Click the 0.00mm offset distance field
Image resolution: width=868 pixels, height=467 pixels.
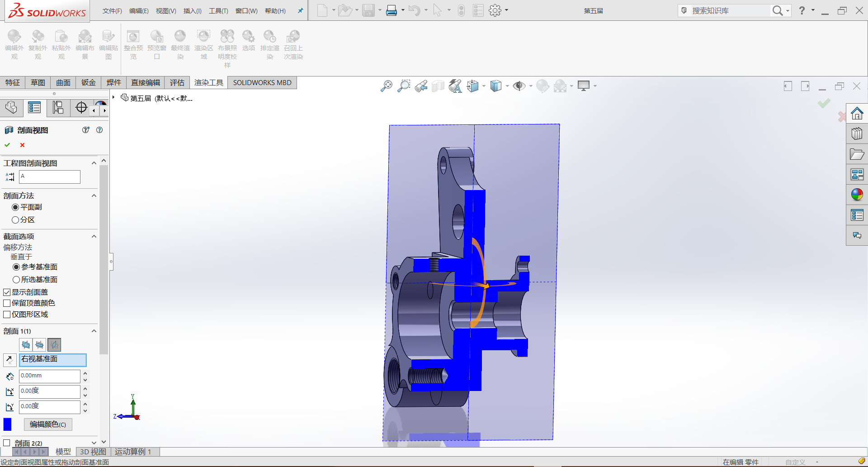coord(50,376)
